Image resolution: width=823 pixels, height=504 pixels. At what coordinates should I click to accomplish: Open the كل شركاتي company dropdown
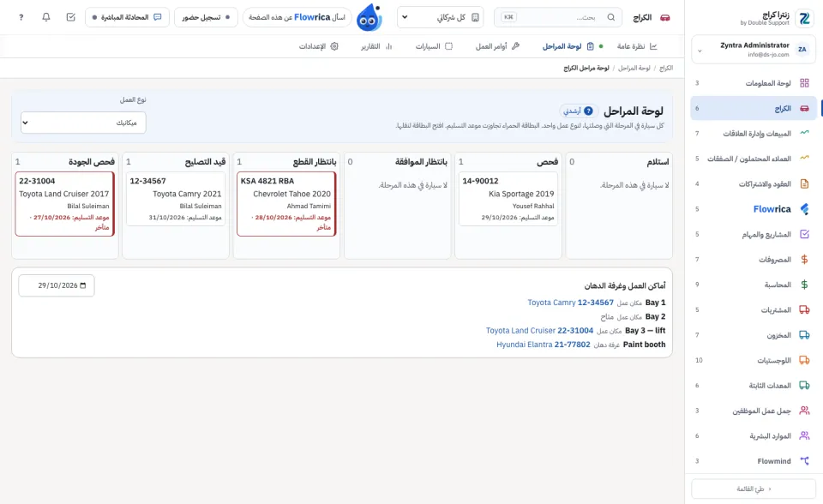tap(440, 17)
